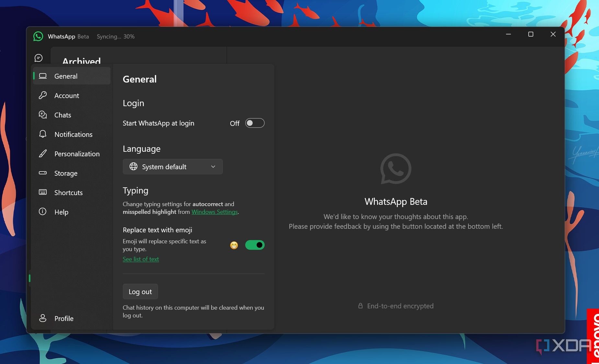This screenshot has width=599, height=364.
Task: Click the lock icon beside End-to-end encrypted
Action: point(360,306)
